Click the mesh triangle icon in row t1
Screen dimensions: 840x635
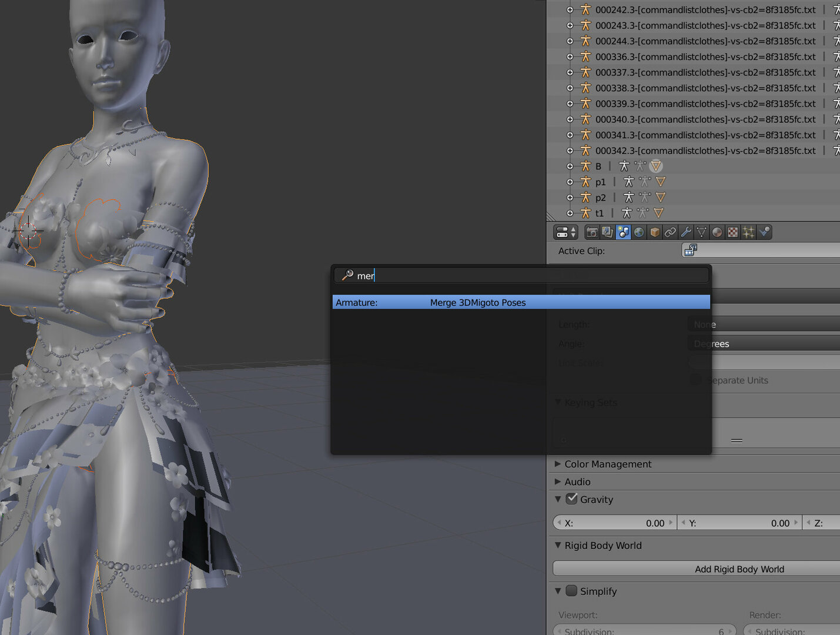coord(658,213)
